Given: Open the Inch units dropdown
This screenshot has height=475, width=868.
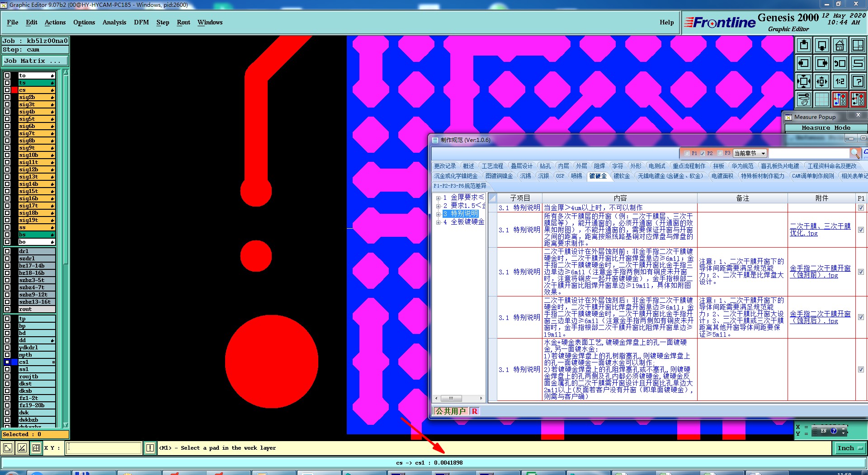Looking at the screenshot, I should pos(850,448).
